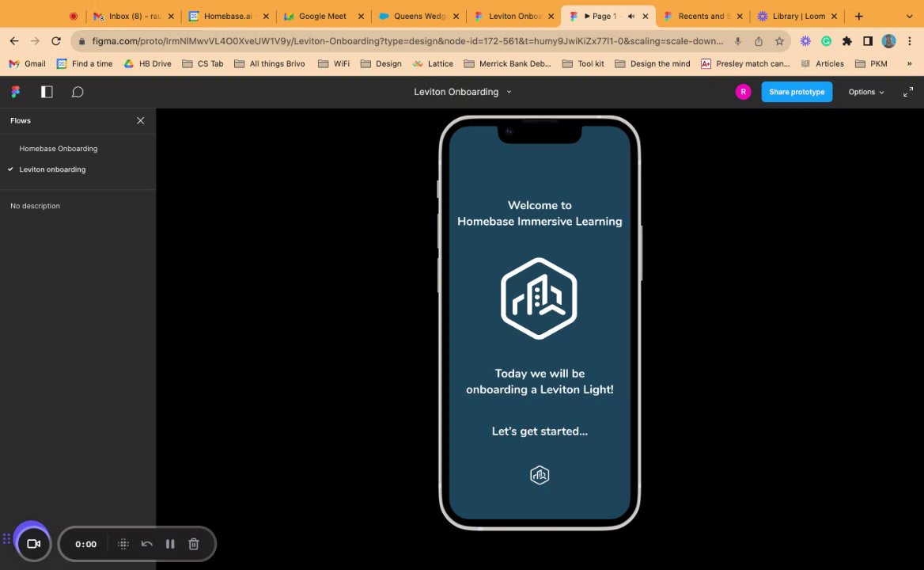Open the Extensions puzzle piece menu
The image size is (924, 570).
846,40
